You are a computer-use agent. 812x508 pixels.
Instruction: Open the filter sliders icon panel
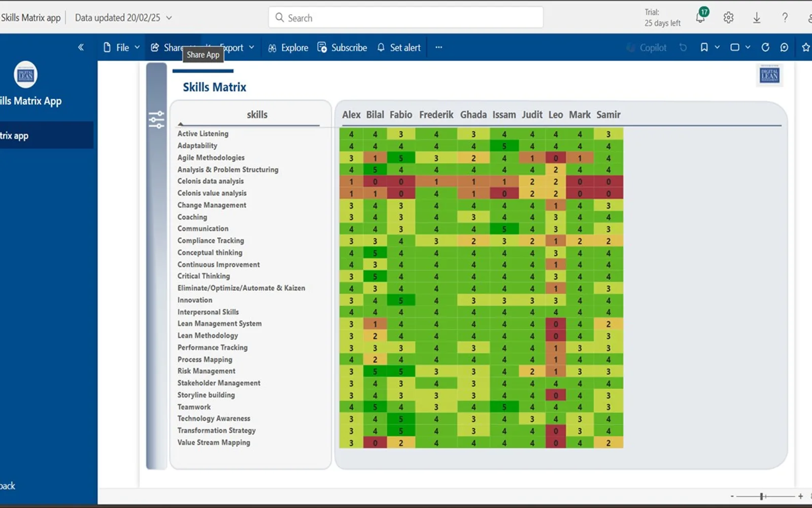[156, 120]
